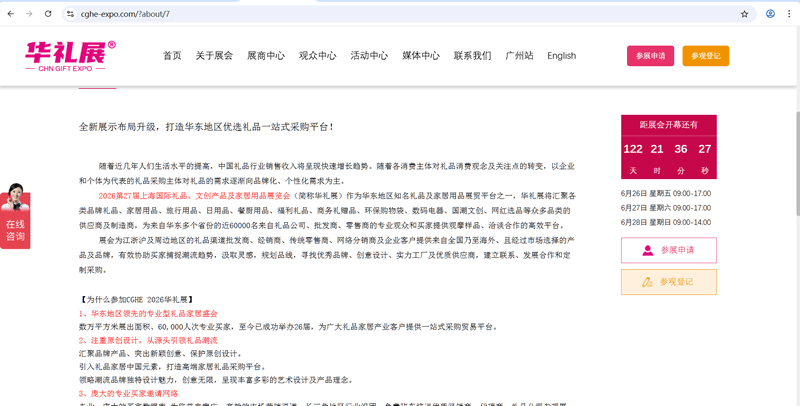The width and height of the screenshot is (800, 406).
Task: Click the pink 参展申请 header button
Action: point(650,56)
